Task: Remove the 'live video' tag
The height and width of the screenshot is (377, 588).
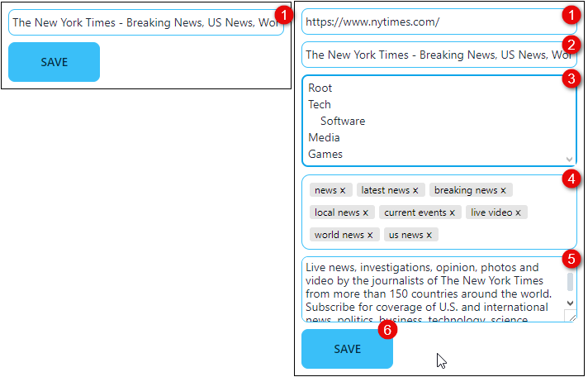Action: click(518, 213)
